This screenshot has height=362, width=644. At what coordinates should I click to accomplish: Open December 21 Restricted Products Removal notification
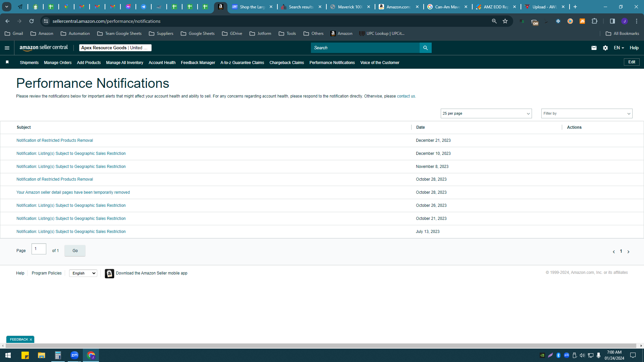(x=55, y=140)
